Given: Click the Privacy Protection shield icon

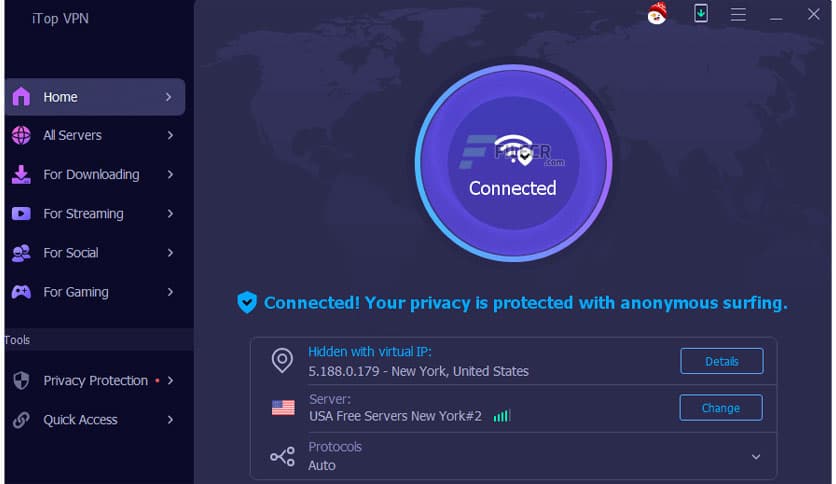Looking at the screenshot, I should 21,381.
